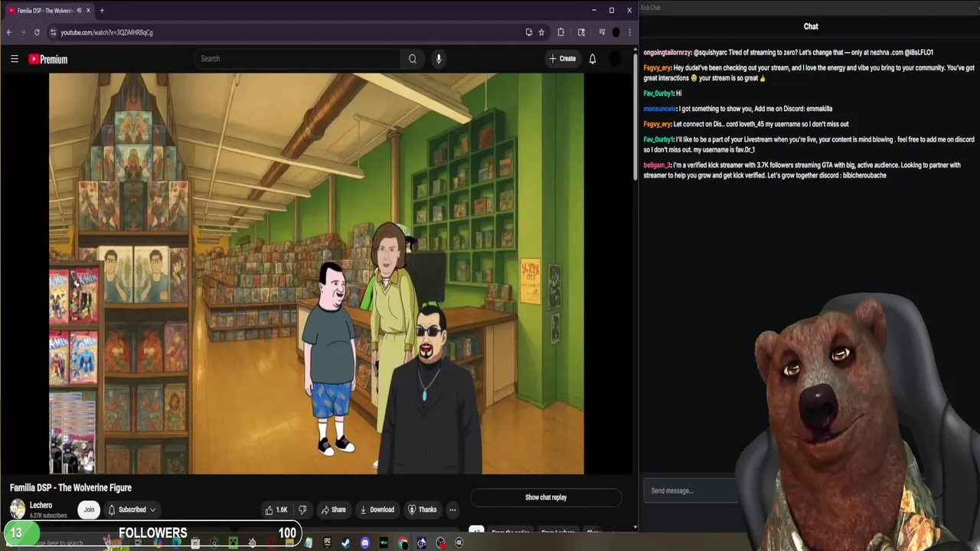
Task: Download the video
Action: 377,510
